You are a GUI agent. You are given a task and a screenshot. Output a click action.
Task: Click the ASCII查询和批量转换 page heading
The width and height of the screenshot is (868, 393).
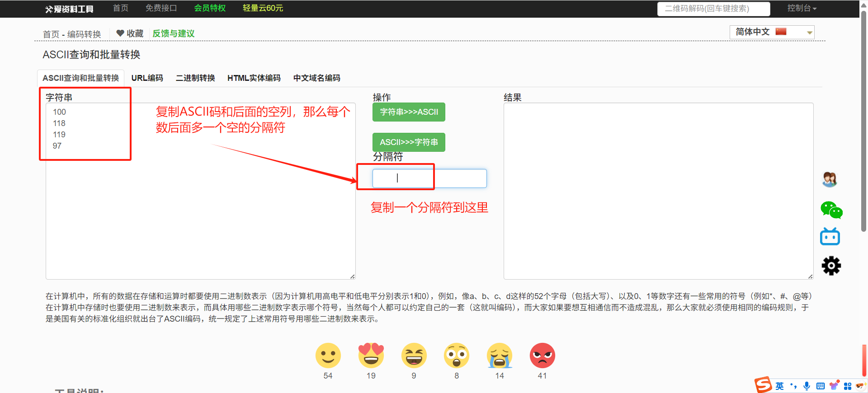91,55
